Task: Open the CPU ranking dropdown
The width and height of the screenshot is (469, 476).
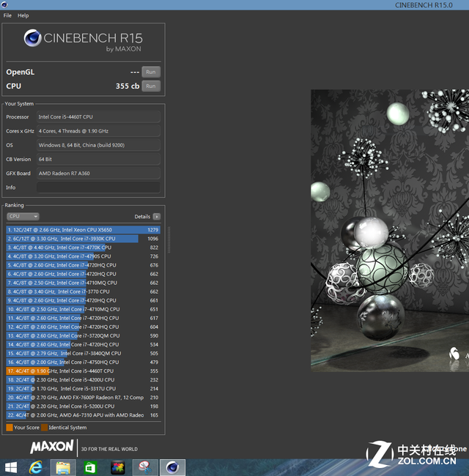Action: tap(23, 217)
